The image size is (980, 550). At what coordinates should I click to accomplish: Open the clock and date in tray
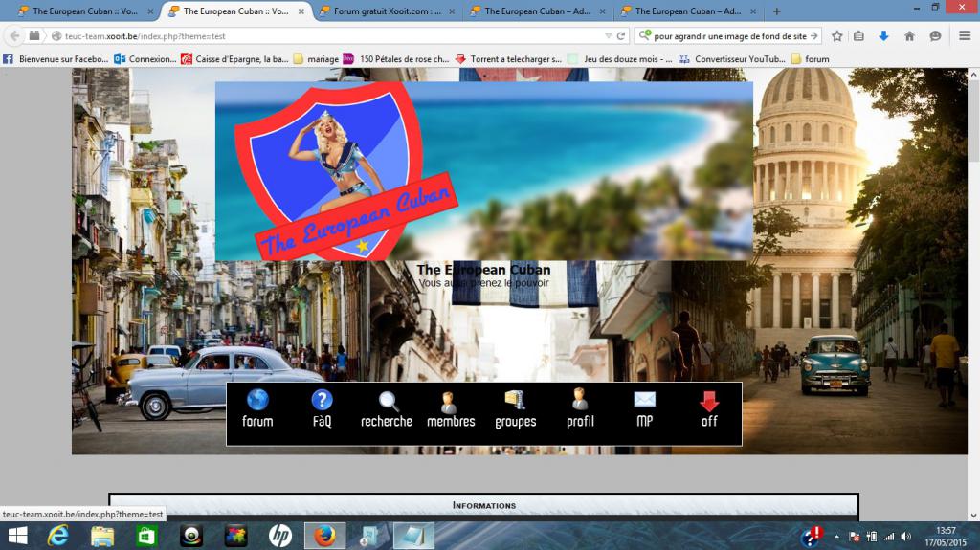pos(946,537)
